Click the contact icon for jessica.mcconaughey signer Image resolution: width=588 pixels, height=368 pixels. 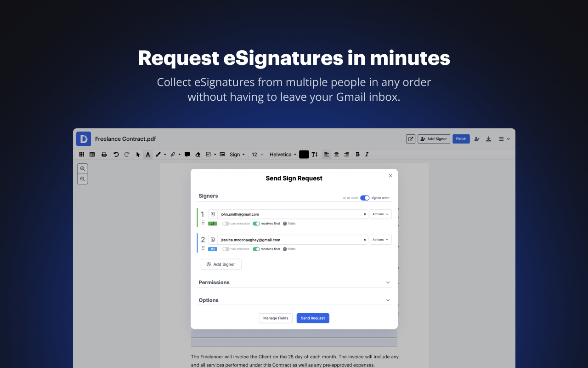213,240
